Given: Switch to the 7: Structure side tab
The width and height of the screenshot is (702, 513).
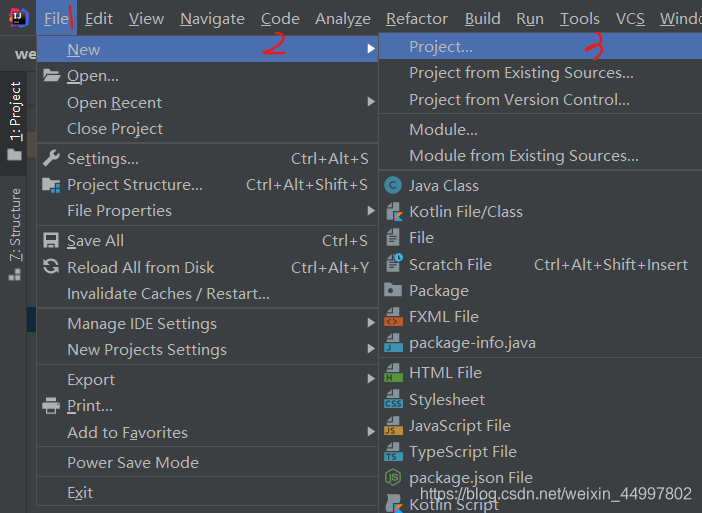Looking at the screenshot, I should tap(15, 235).
